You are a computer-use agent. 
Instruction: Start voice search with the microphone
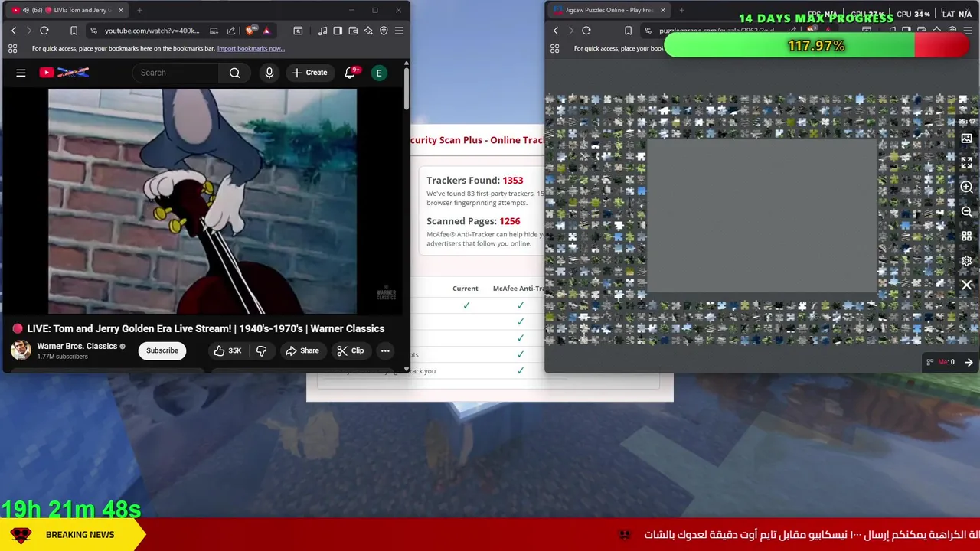coord(269,73)
